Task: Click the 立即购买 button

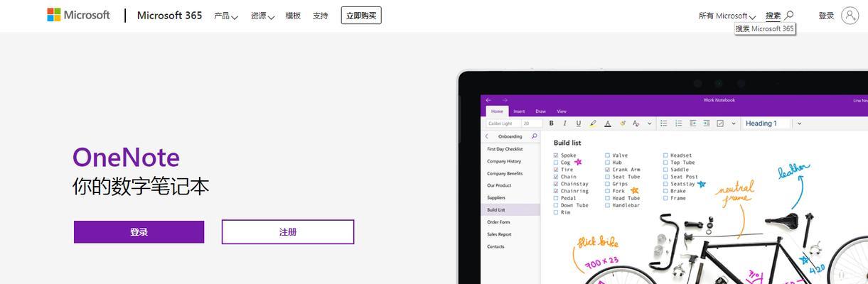Action: [361, 16]
